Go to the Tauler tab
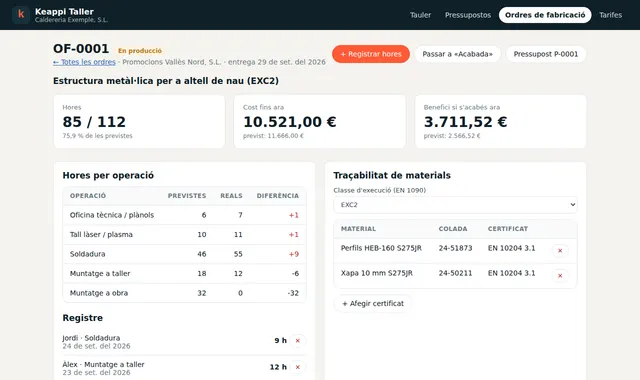This screenshot has height=380, width=640. [420, 15]
